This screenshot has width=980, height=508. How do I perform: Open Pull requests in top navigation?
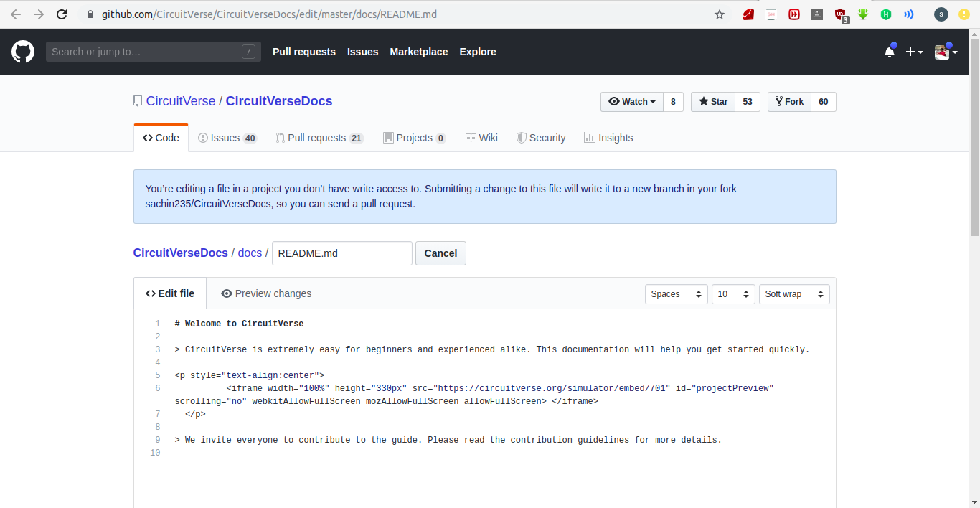point(304,52)
